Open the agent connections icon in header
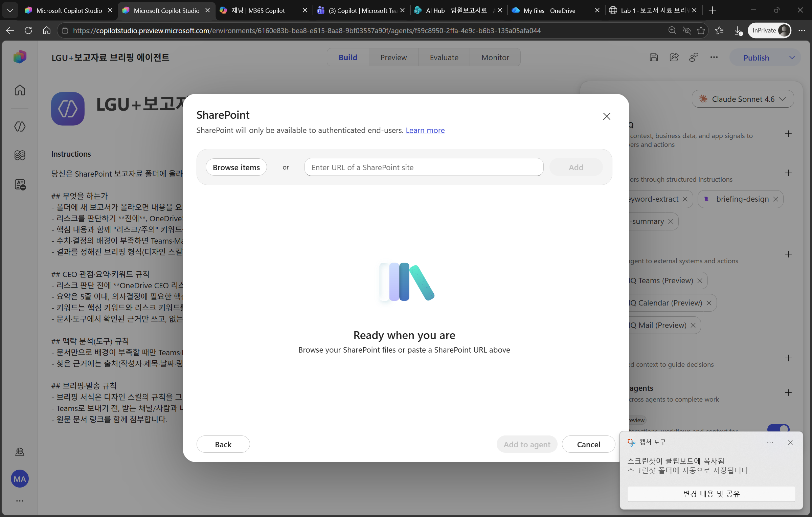 pyautogui.click(x=694, y=58)
